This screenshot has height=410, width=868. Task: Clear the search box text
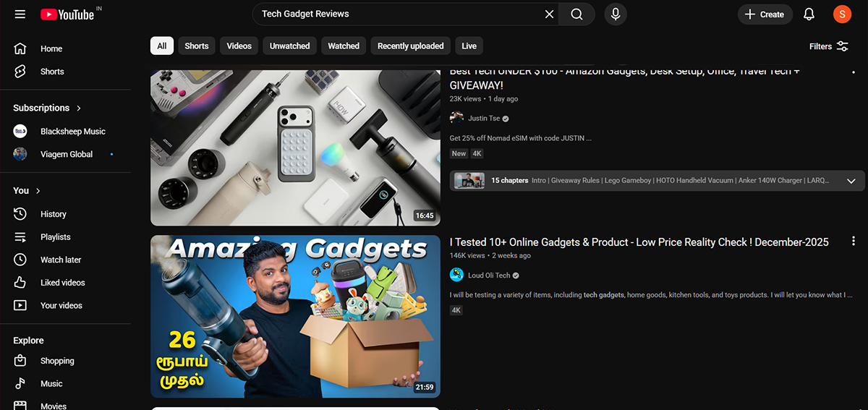(x=549, y=14)
